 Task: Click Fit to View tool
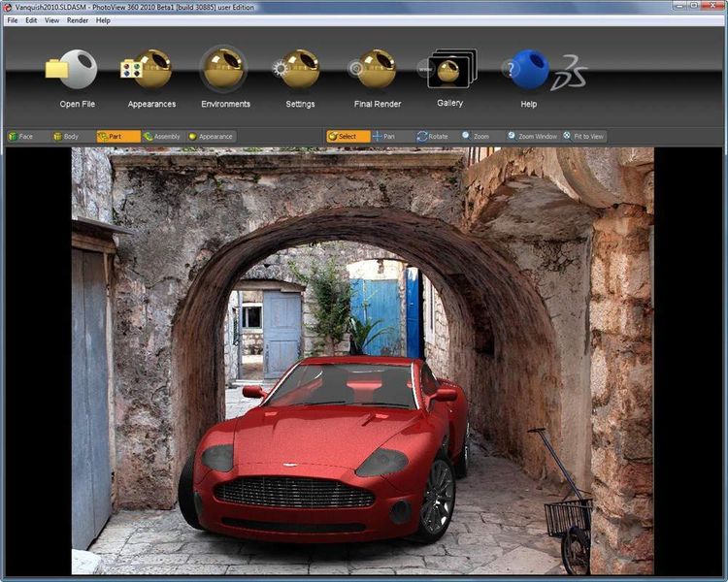tap(584, 137)
